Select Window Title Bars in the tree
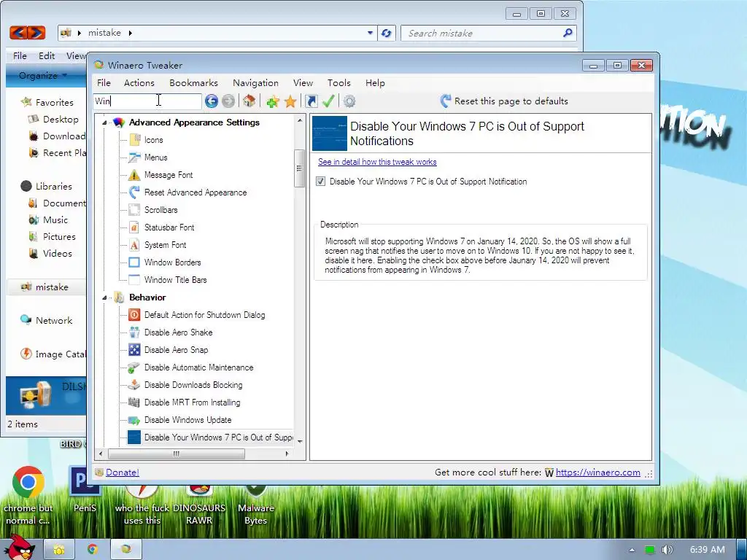This screenshot has height=560, width=747. (175, 280)
